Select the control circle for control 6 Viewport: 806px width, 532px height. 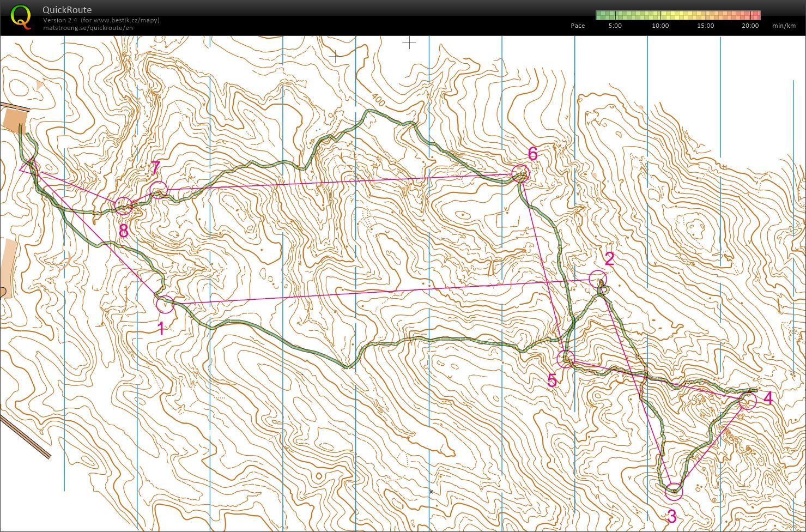pyautogui.click(x=520, y=173)
